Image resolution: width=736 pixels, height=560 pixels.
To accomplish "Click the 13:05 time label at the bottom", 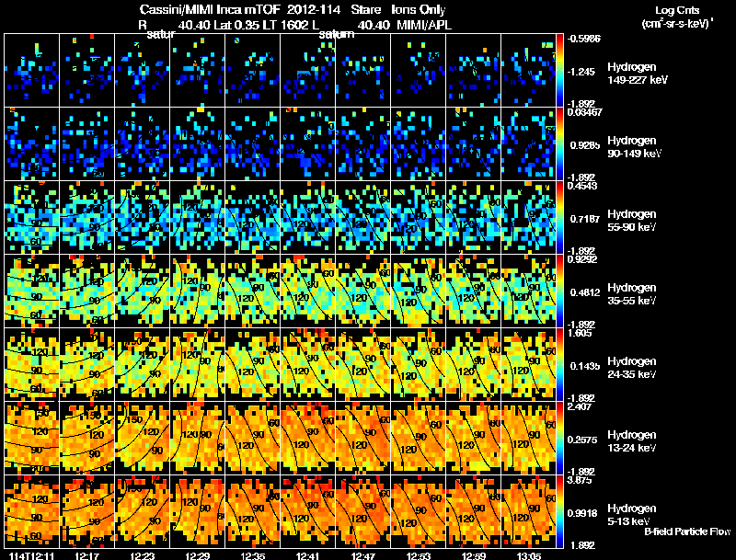I will [x=528, y=555].
